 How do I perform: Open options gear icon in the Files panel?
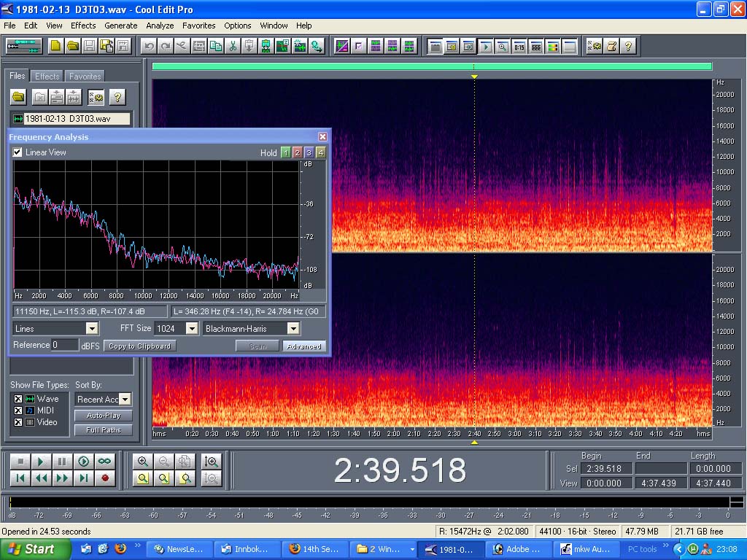point(96,97)
